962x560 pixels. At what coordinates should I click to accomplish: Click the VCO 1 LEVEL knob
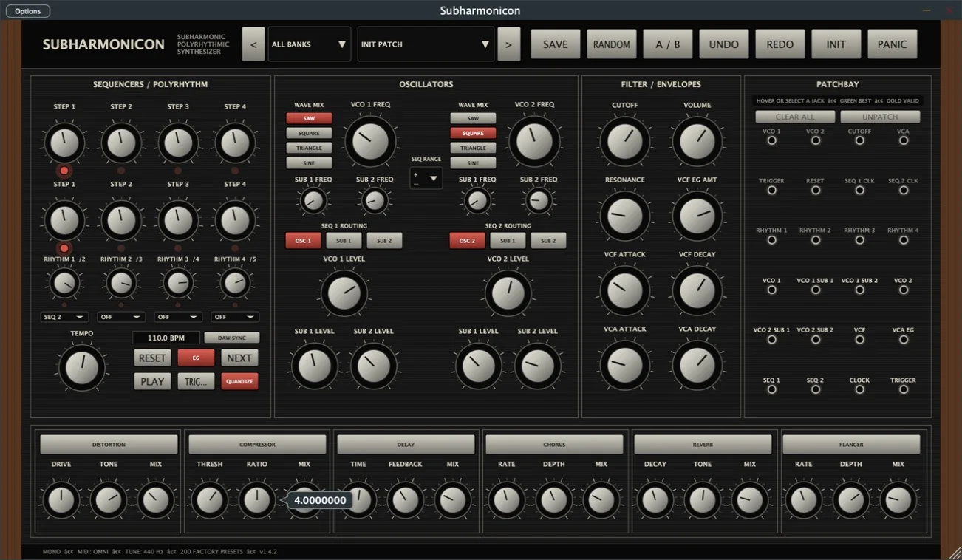(344, 293)
